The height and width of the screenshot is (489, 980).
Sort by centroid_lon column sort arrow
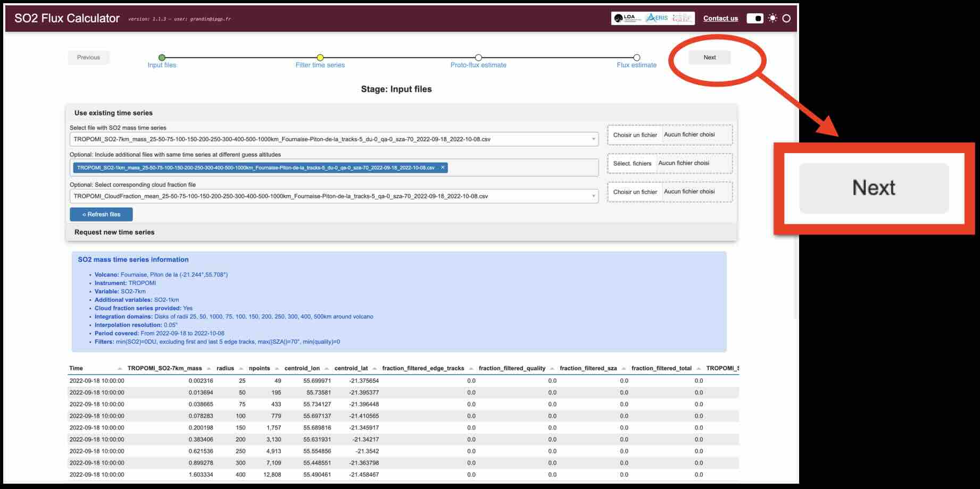[327, 368]
